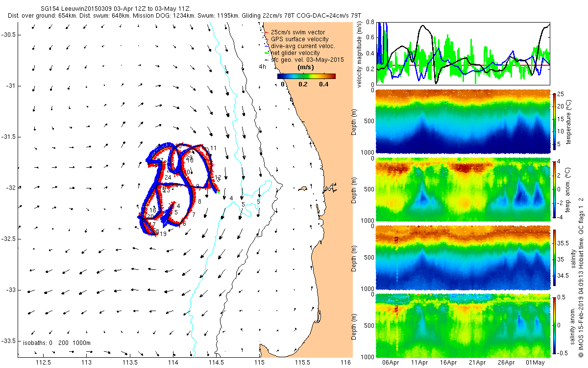Click the -33.5 latitude tick label
The width and height of the screenshot is (588, 368).
tap(9, 341)
